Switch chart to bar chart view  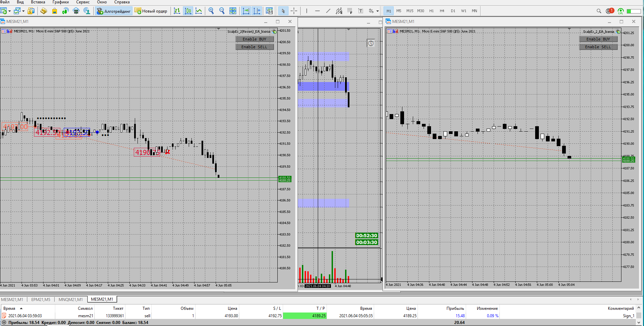click(177, 11)
